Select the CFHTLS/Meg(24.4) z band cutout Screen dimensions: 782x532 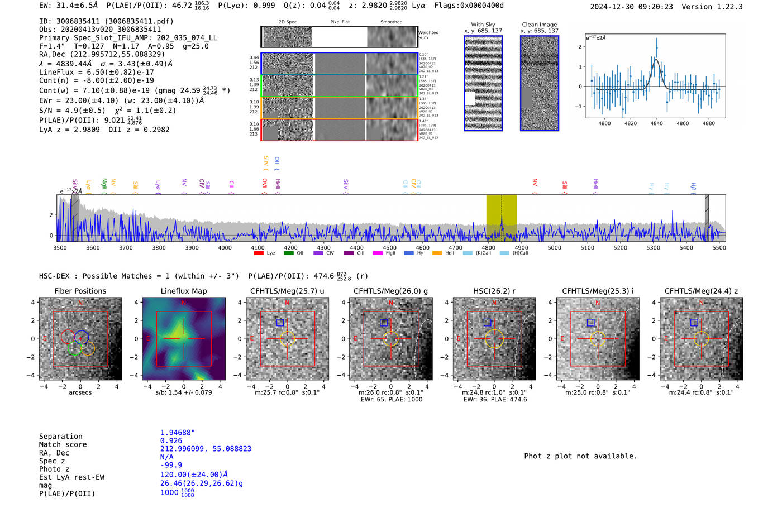tap(702, 339)
